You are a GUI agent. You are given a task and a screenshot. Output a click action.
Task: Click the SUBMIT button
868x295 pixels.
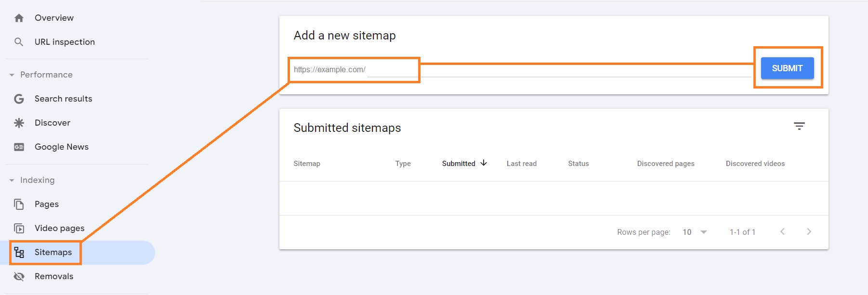(x=787, y=68)
